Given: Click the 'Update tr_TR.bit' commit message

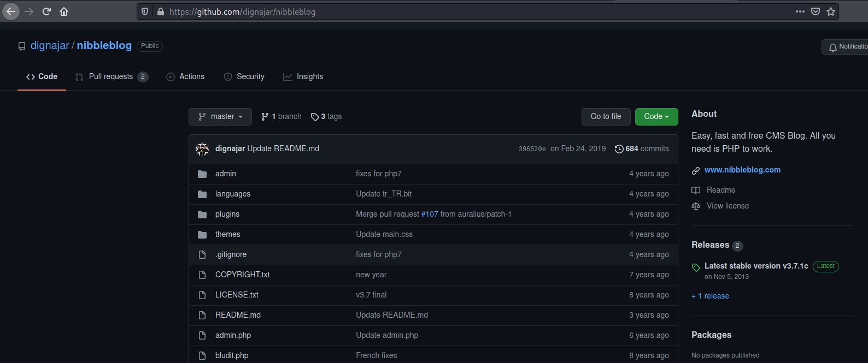Looking at the screenshot, I should pyautogui.click(x=384, y=194).
